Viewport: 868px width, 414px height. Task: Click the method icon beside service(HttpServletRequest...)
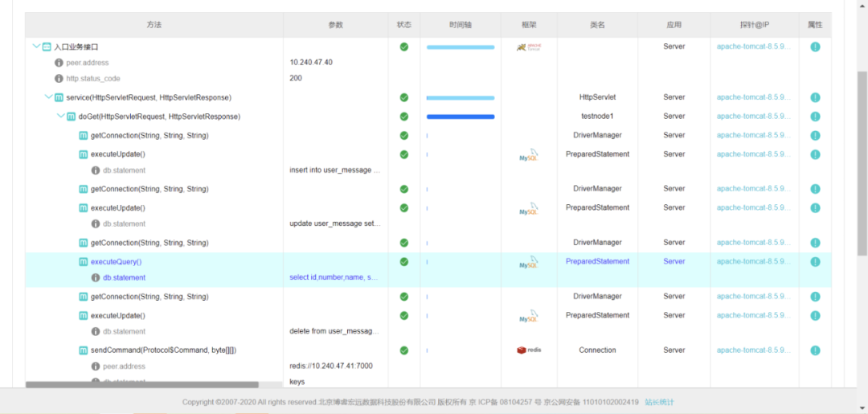click(x=59, y=97)
